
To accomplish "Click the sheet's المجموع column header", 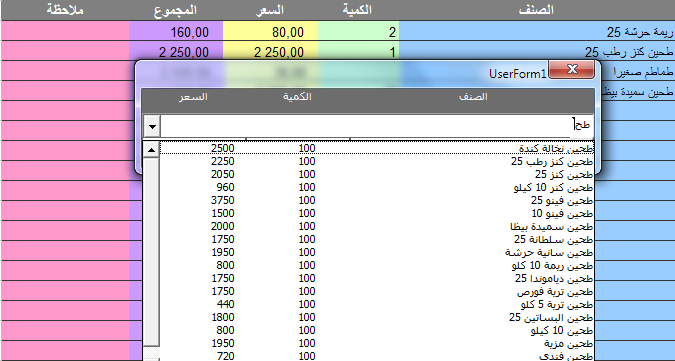I will [175, 10].
